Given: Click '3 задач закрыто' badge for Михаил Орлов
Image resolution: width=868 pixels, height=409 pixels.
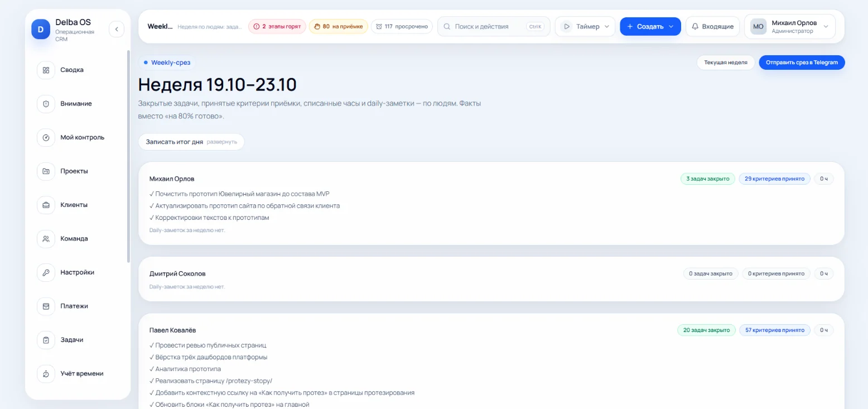Looking at the screenshot, I should point(708,179).
